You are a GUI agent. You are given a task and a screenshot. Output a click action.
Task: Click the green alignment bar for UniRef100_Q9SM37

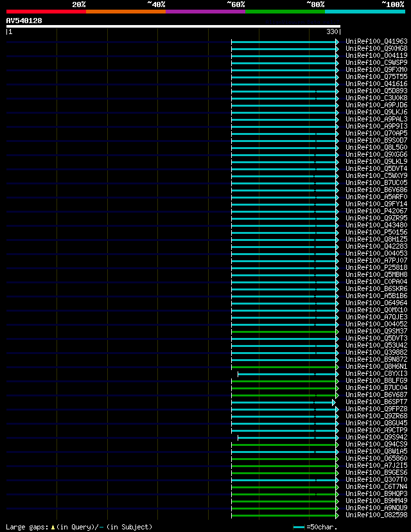click(285, 332)
